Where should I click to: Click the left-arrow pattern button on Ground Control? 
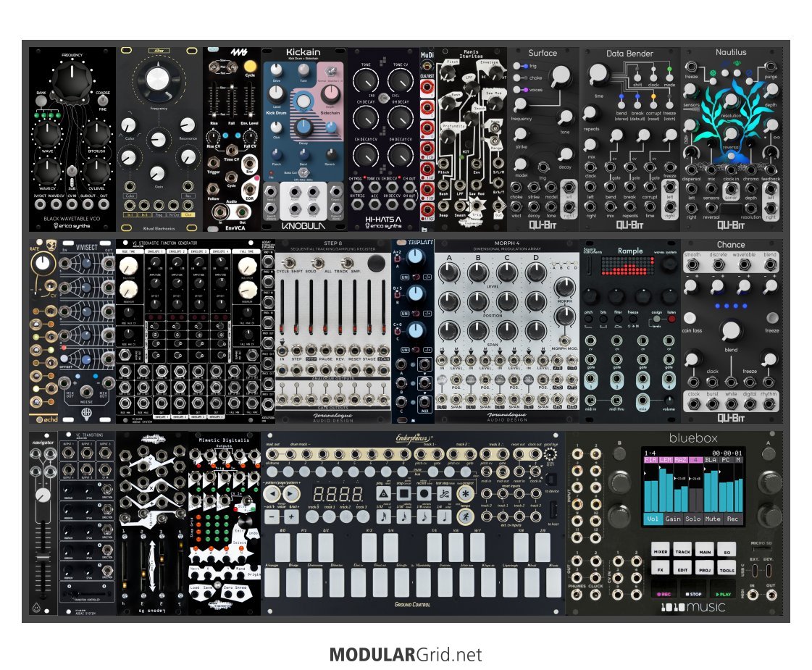[x=272, y=494]
